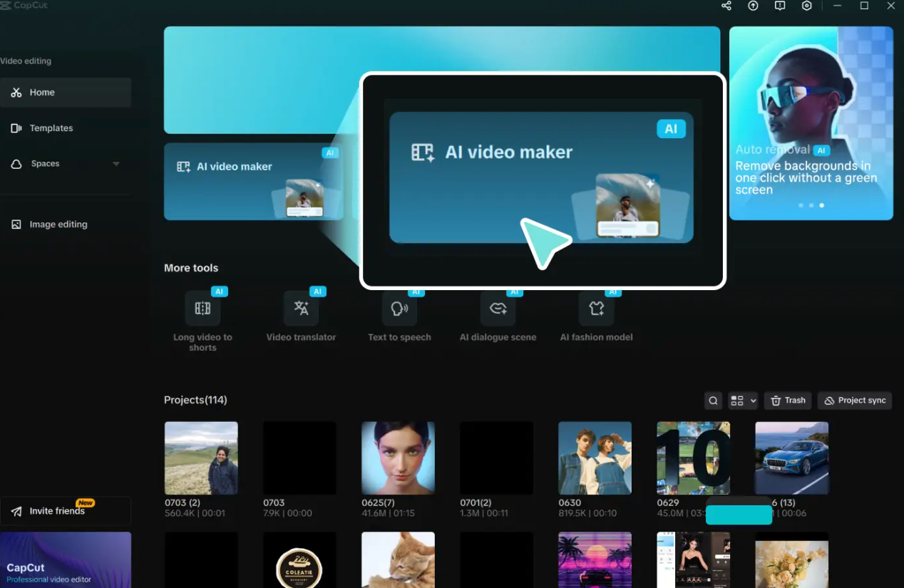Toggle the grid view layout for projects
This screenshot has width=904, height=588.
(x=738, y=400)
